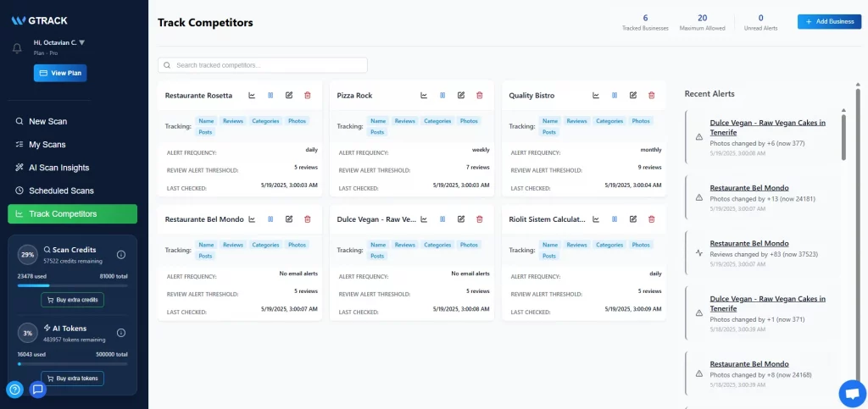Click Pizza Rock card title
The height and width of the screenshot is (409, 868).
point(355,96)
